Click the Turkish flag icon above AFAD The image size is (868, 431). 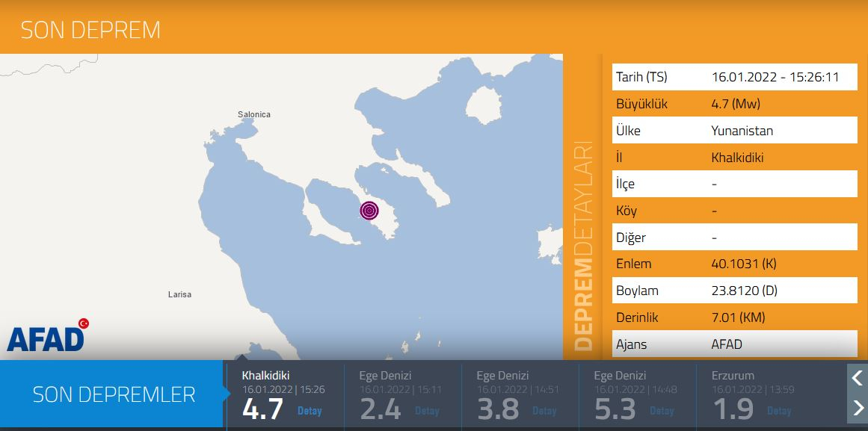pos(83,323)
